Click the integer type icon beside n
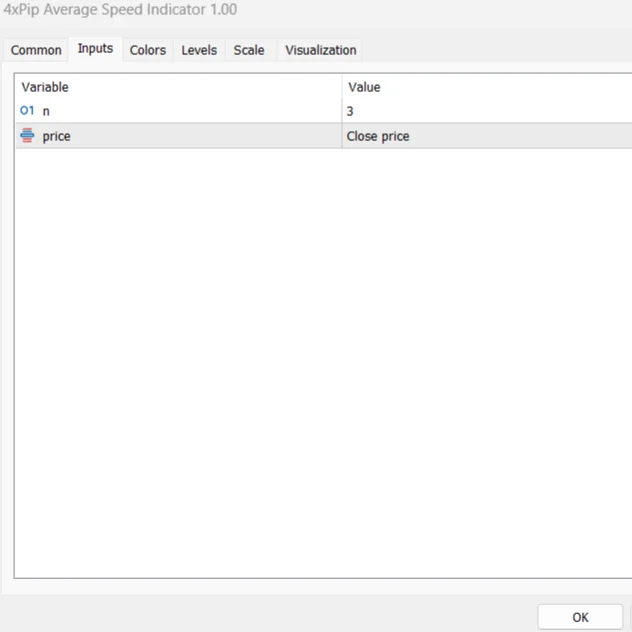This screenshot has height=632, width=632. click(x=27, y=111)
